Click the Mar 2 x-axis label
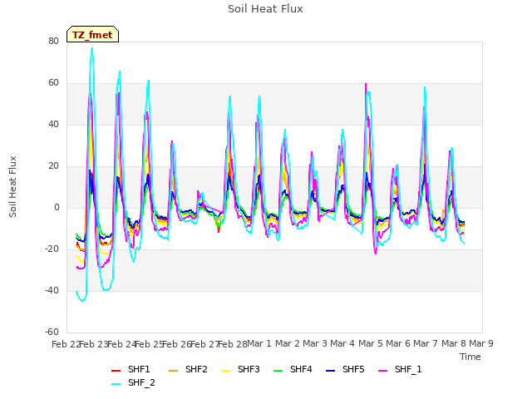This screenshot has width=532, height=399. coord(287,343)
